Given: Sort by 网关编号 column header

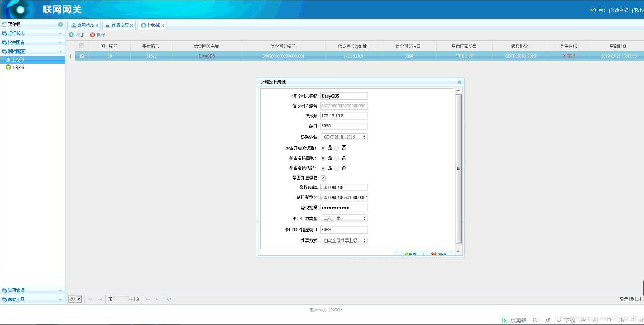Looking at the screenshot, I should [109, 46].
